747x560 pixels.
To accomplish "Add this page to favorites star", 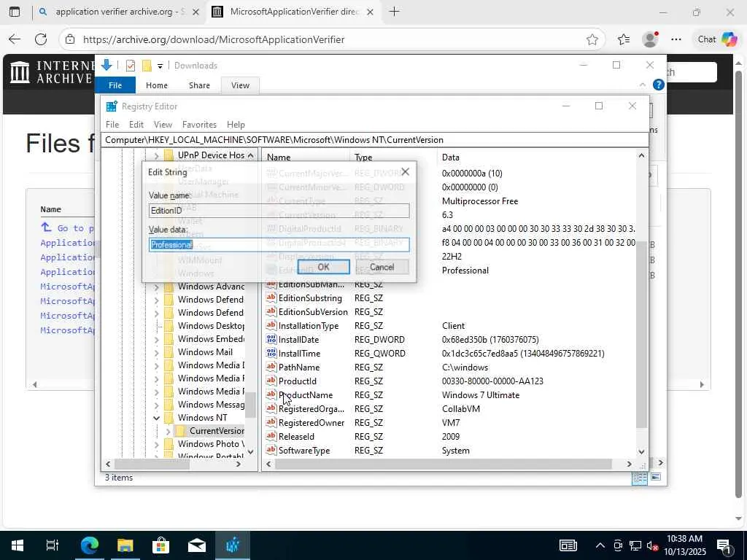I will [592, 39].
